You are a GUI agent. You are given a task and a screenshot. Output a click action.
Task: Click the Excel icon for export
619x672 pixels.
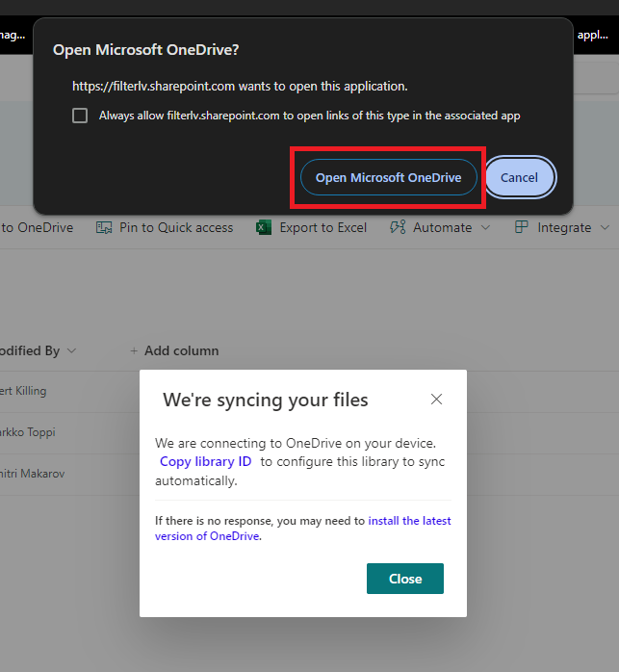(264, 227)
